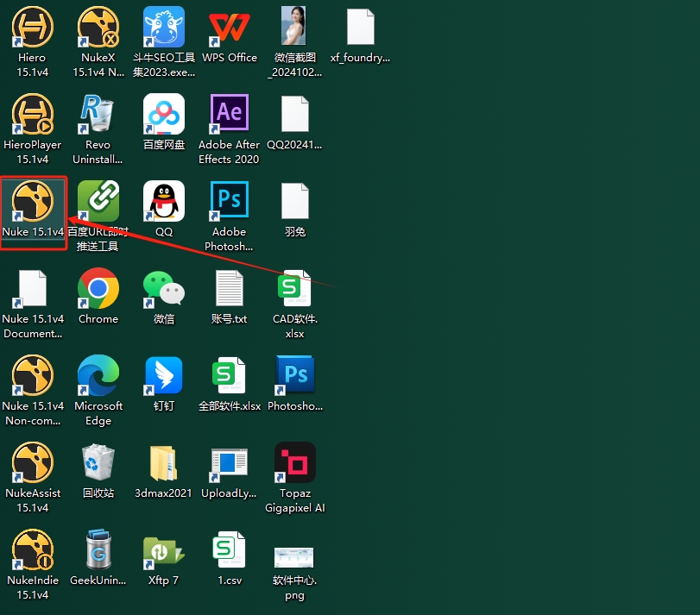Click the QQ penguin icon
This screenshot has width=700, height=615.
(164, 202)
